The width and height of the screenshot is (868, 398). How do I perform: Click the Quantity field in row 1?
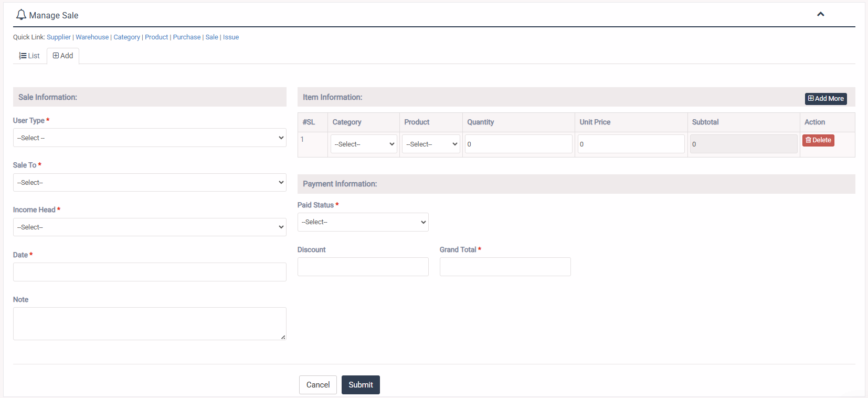(518, 144)
